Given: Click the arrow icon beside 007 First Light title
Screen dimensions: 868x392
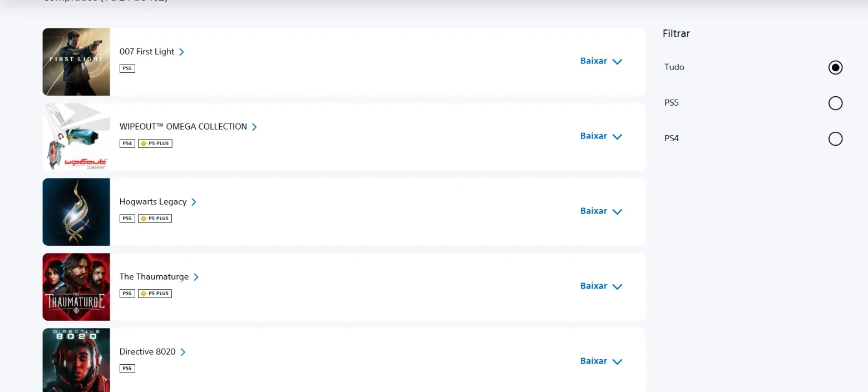Looking at the screenshot, I should pos(181,52).
